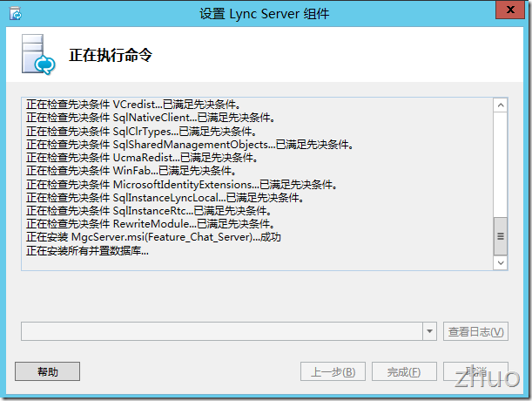
Task: Select the WinFab prerequisite line
Action: [131, 171]
